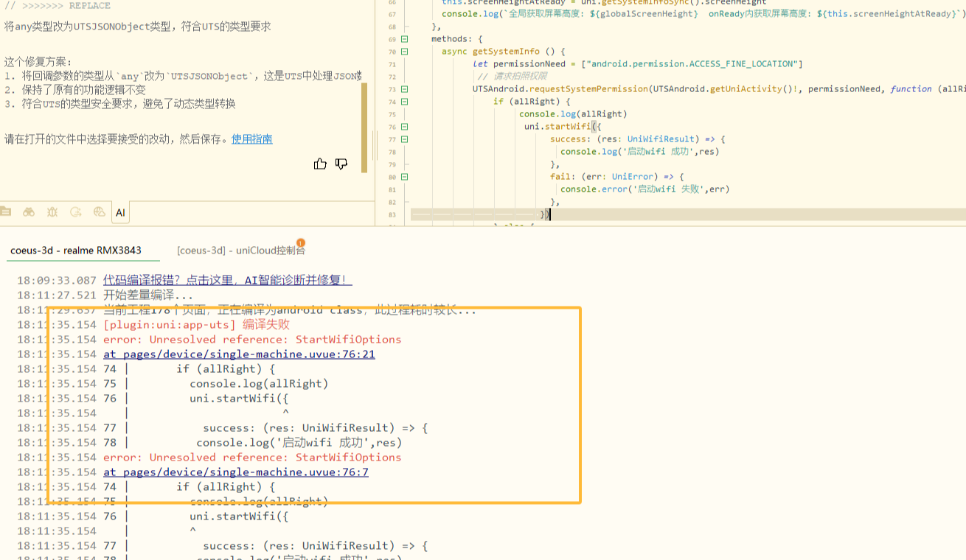Click the notification badge on uniCloud console tab
The image size is (966, 560).
pos(300,243)
